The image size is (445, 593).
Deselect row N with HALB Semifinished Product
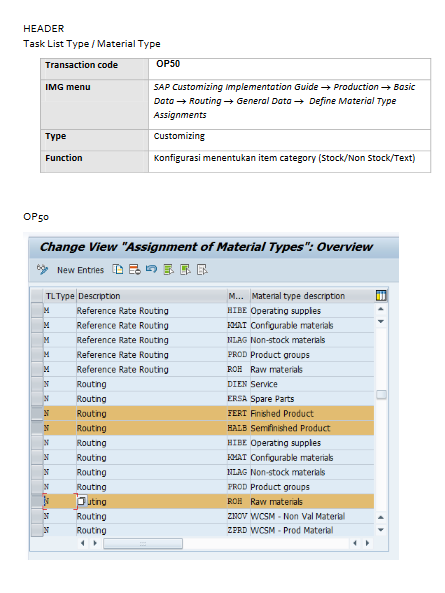coord(37,428)
